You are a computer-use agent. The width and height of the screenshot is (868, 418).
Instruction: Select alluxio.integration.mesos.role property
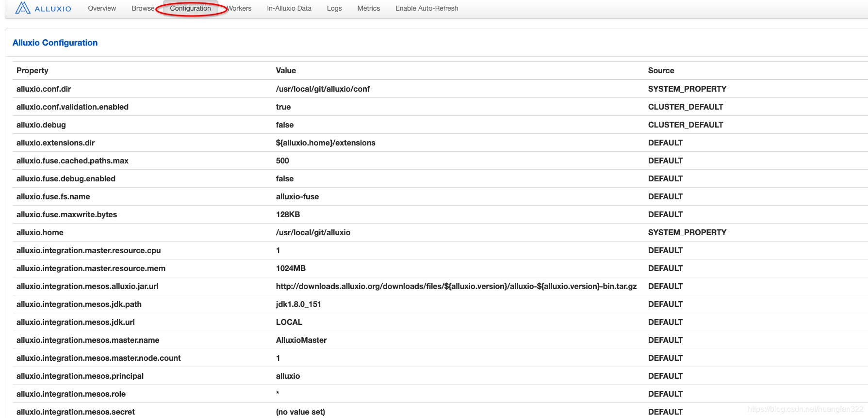pyautogui.click(x=71, y=394)
